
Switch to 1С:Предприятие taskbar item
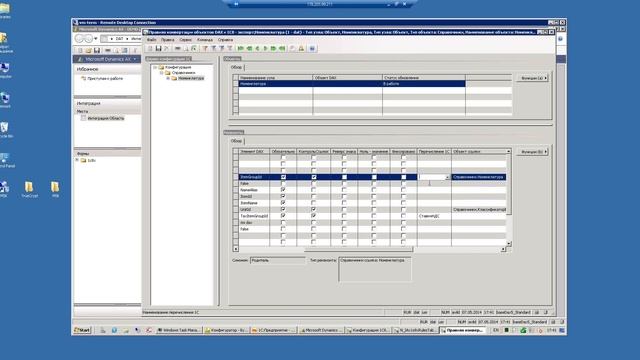(274, 330)
